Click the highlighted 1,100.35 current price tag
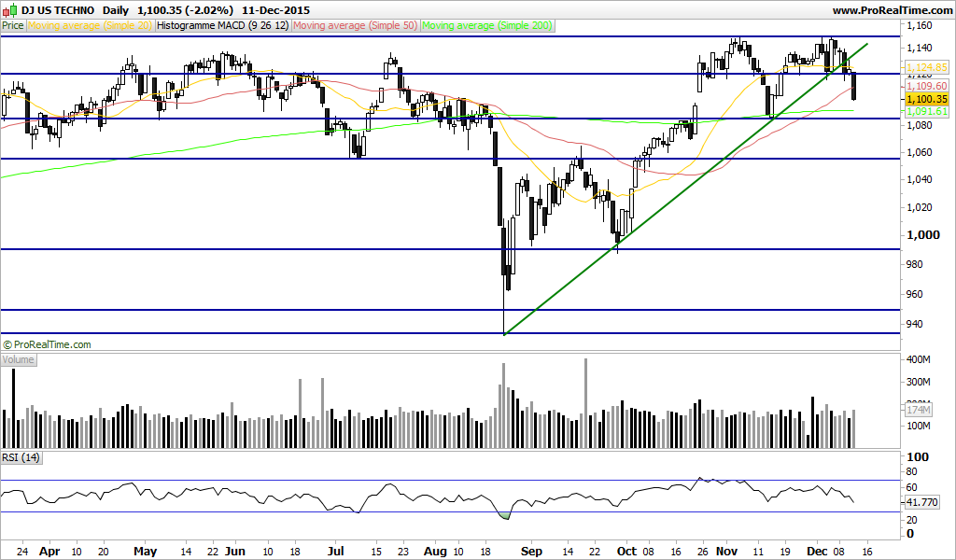956x560 pixels. pos(927,99)
